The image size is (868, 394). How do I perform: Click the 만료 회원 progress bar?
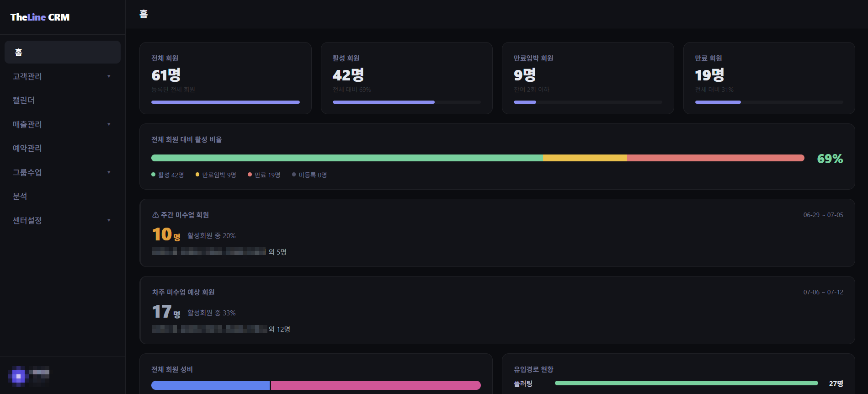tap(769, 102)
